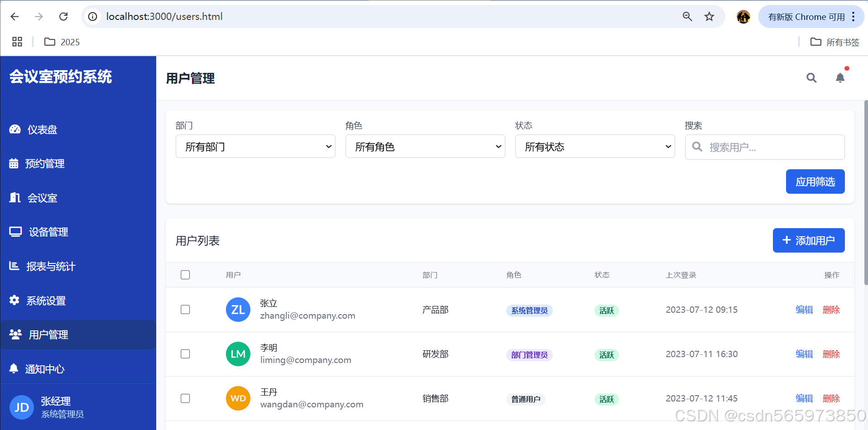
Task: Click the address bar URL localhost:3000/users.html
Action: [164, 17]
